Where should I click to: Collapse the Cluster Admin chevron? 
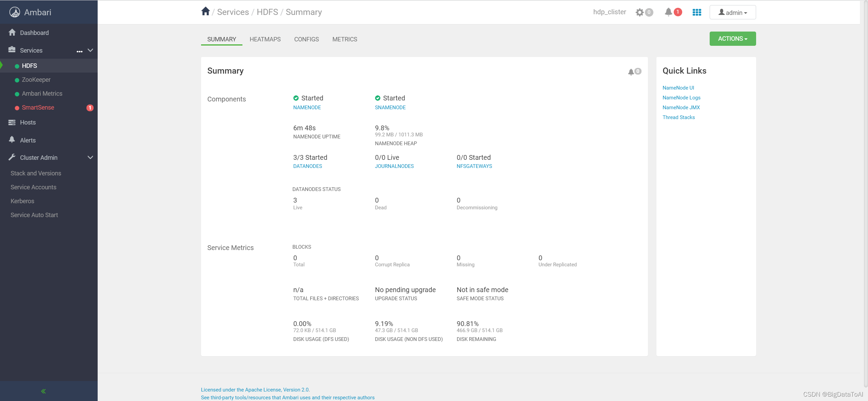point(90,157)
